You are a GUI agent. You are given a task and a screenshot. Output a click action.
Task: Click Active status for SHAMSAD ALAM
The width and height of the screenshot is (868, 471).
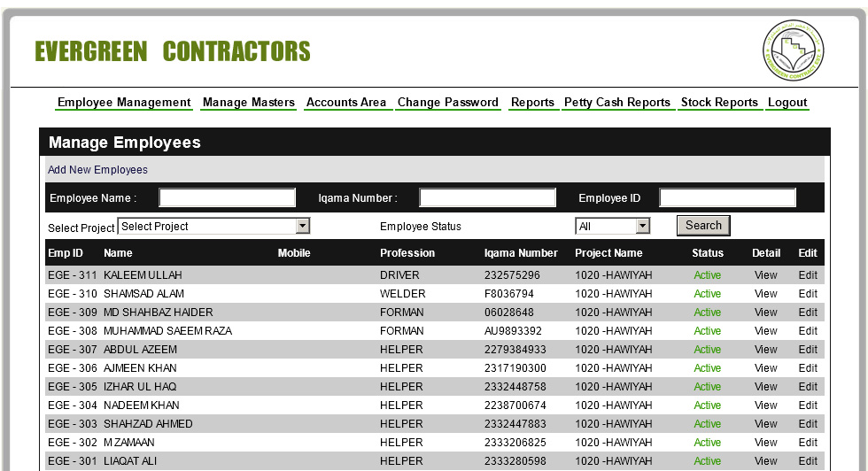coord(708,294)
